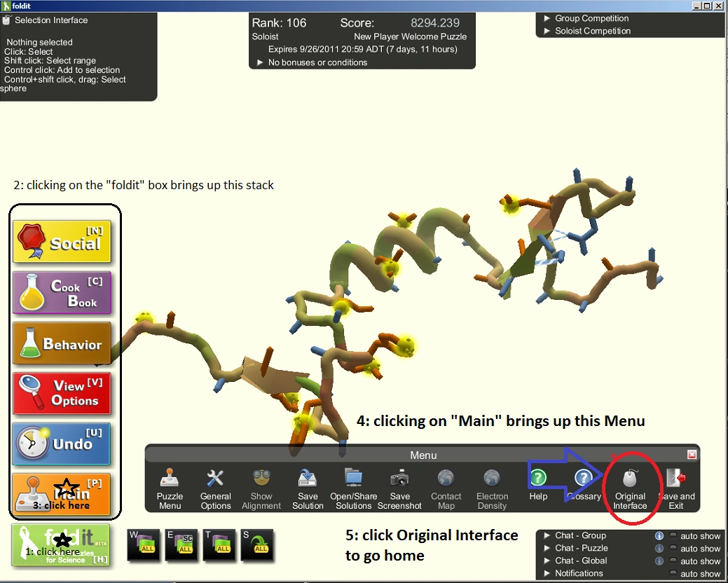Click the foldit logo box

(61, 545)
